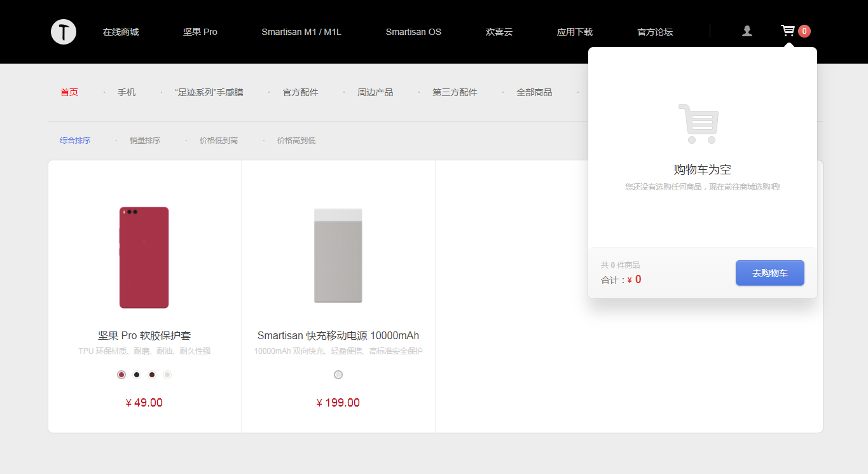The height and width of the screenshot is (474, 868).
Task: Click the 去购物车 button
Action: coord(770,273)
